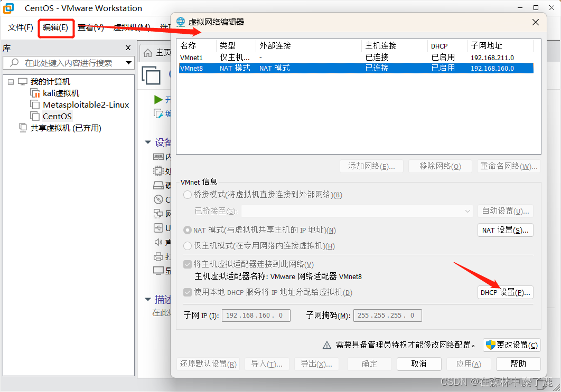Open DHCP 设置(P)... button
This screenshot has height=392, width=561.
click(506, 292)
